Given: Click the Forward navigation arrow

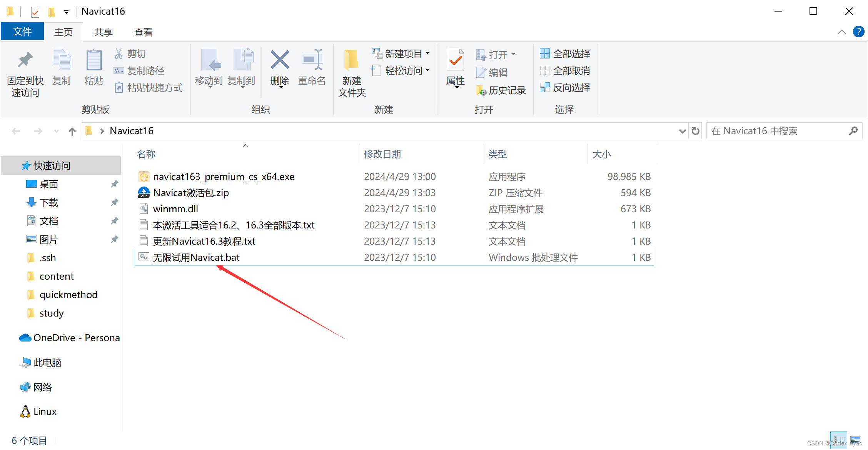Looking at the screenshot, I should point(38,131).
